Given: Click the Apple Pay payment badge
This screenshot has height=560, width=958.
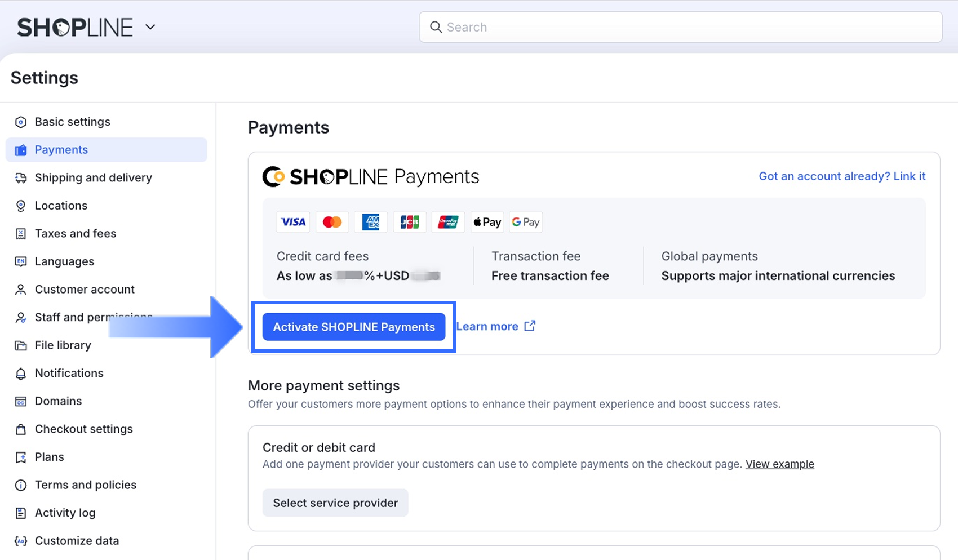Looking at the screenshot, I should tap(487, 222).
